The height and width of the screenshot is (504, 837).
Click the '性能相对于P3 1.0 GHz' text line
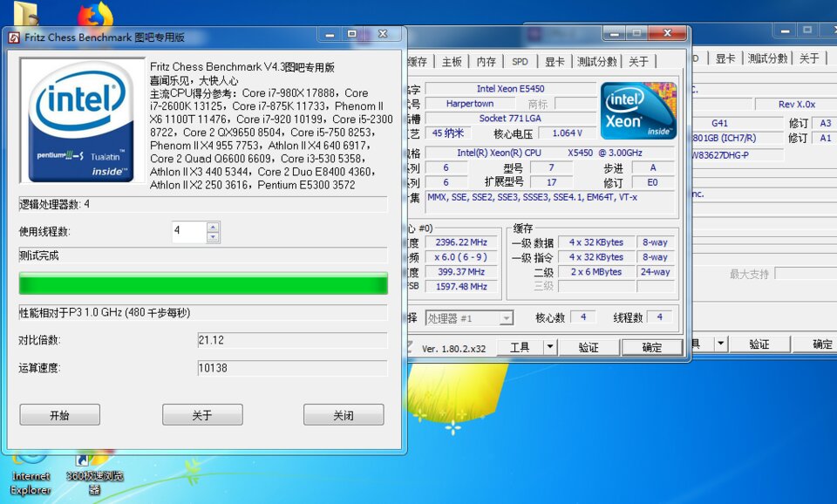tap(105, 312)
